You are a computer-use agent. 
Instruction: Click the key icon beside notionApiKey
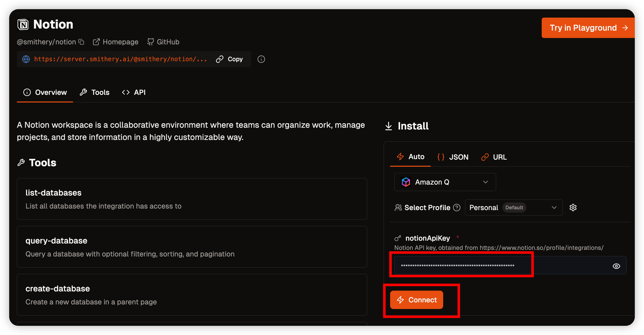398,238
